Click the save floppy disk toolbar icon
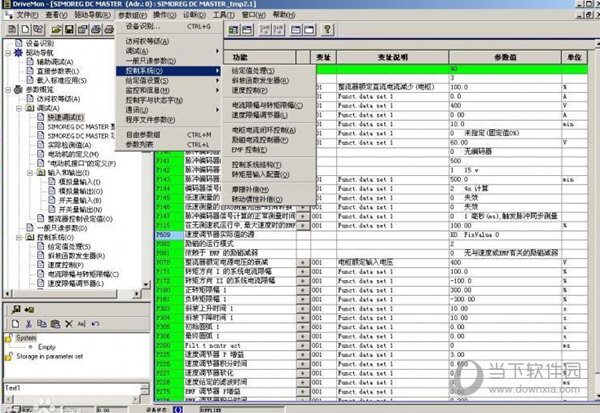The image size is (600, 413). 69,29
